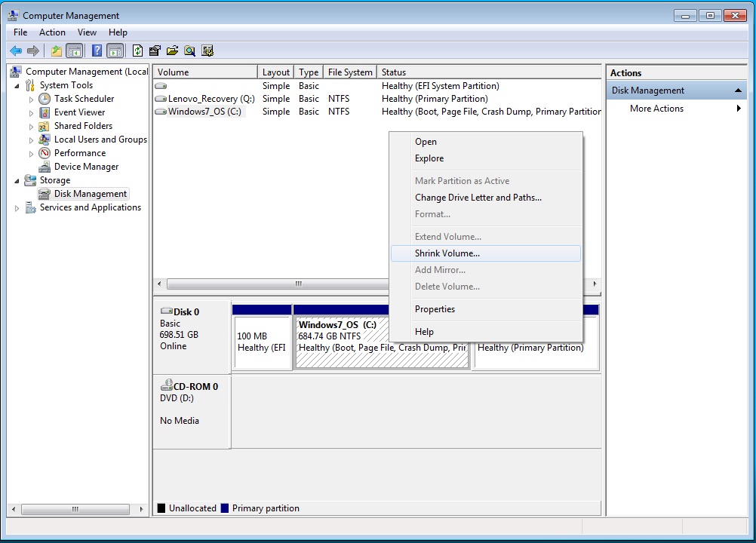Click the Back arrow toolbar icon
Viewport: 756px width, 543px height.
pyautogui.click(x=16, y=51)
